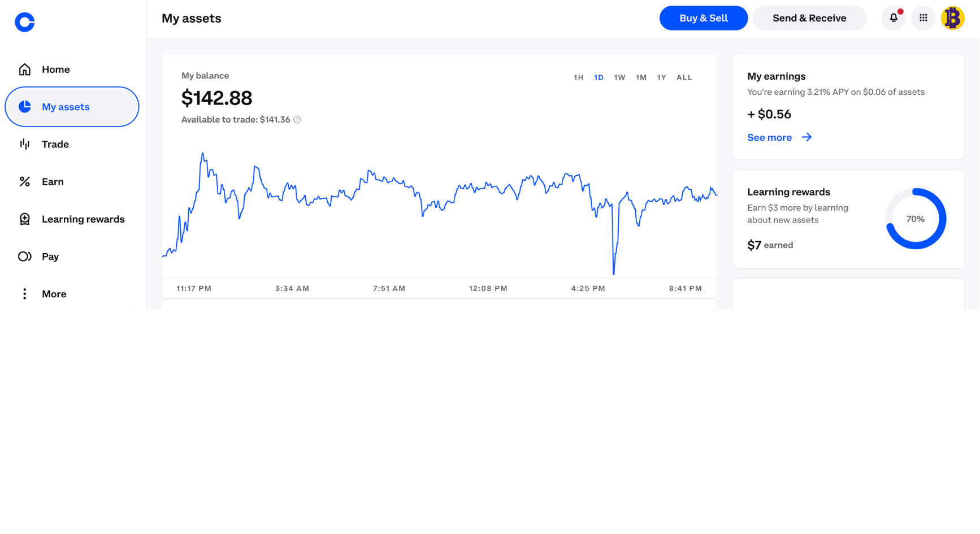This screenshot has width=980, height=534.
Task: Select the 1D chart range
Action: click(x=599, y=77)
